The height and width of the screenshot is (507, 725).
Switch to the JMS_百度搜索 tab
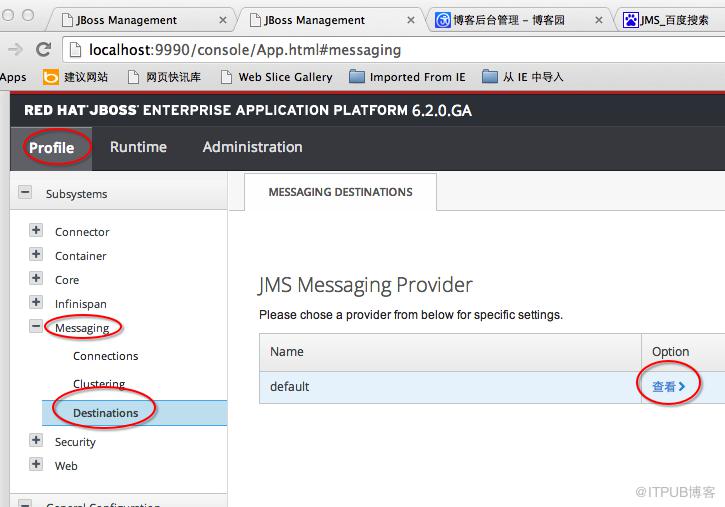(x=668, y=20)
